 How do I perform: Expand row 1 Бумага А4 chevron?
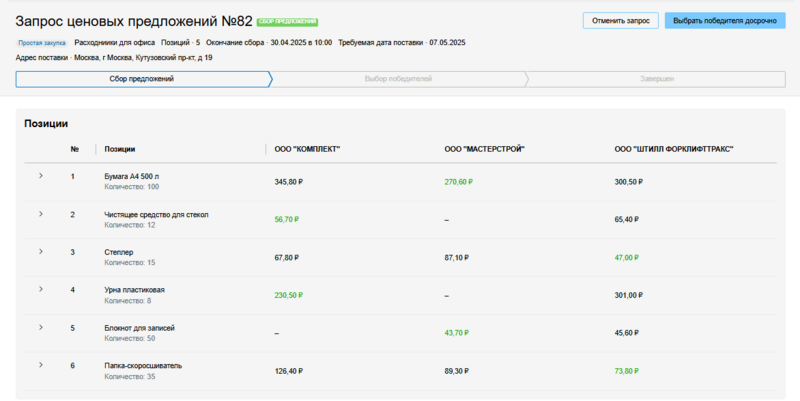pos(41,176)
